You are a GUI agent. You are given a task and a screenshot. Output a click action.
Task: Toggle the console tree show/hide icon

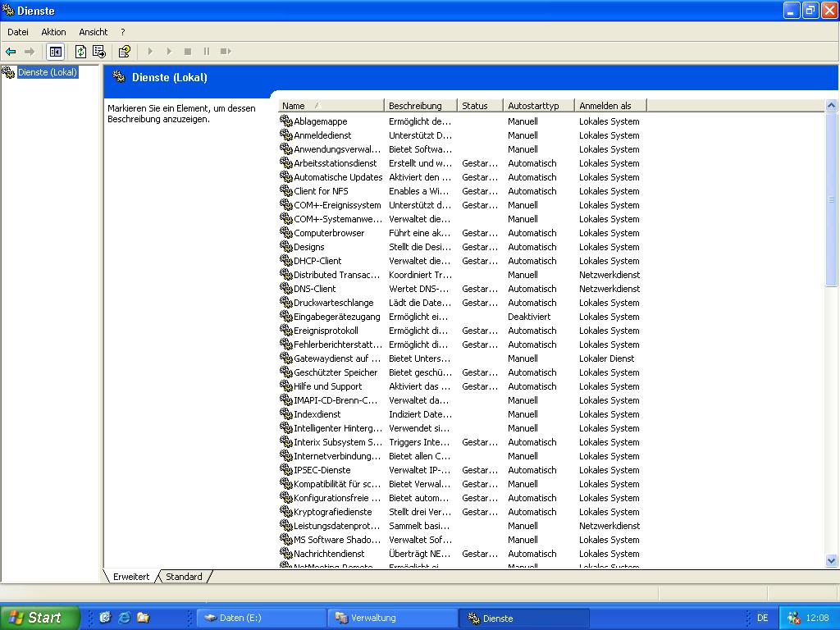point(55,52)
